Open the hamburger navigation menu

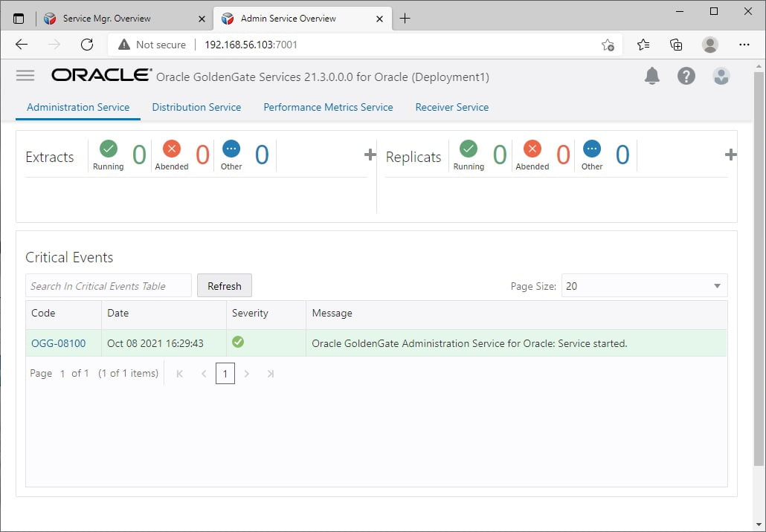[x=25, y=75]
